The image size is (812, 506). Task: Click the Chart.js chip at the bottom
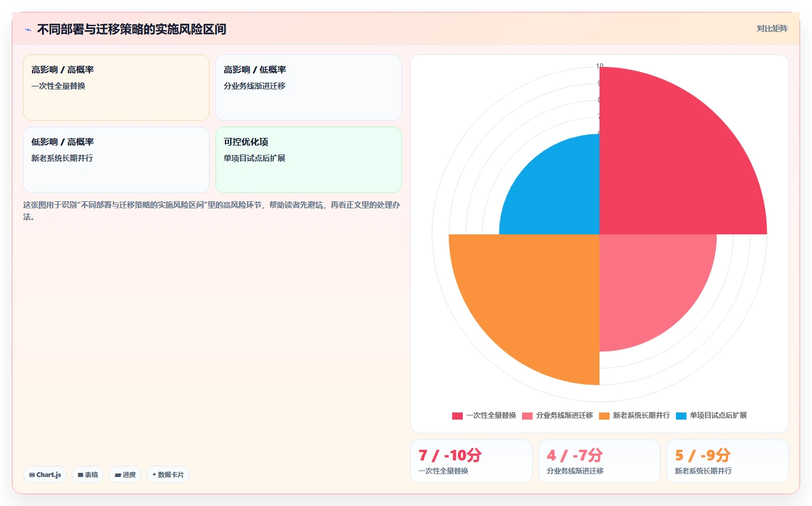(45, 475)
